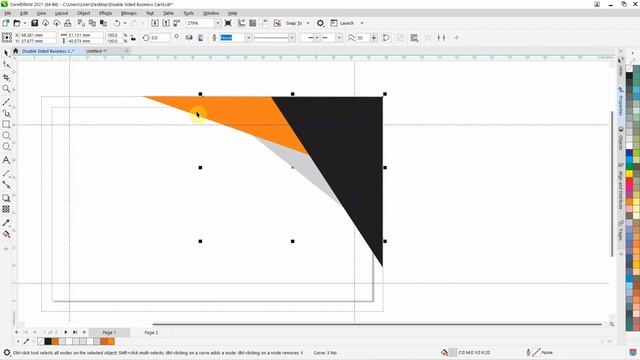Select the Parallel Dimension tool
640x360 pixels.
(6, 173)
